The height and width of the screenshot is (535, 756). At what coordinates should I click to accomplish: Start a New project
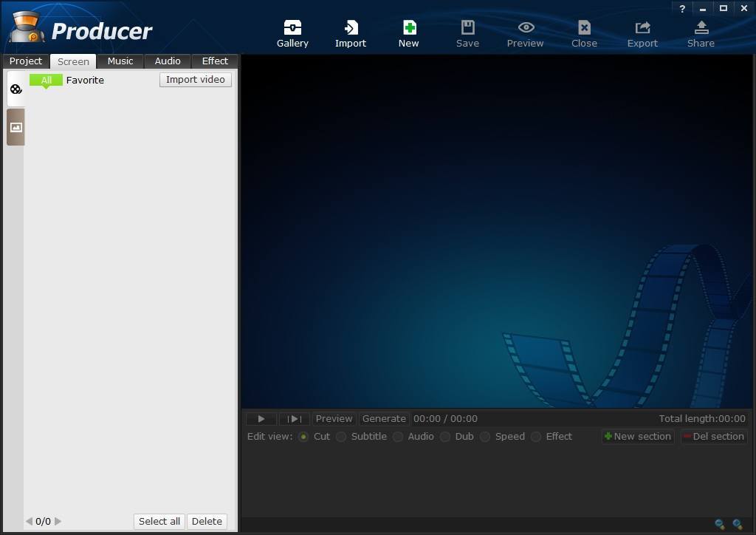[408, 31]
